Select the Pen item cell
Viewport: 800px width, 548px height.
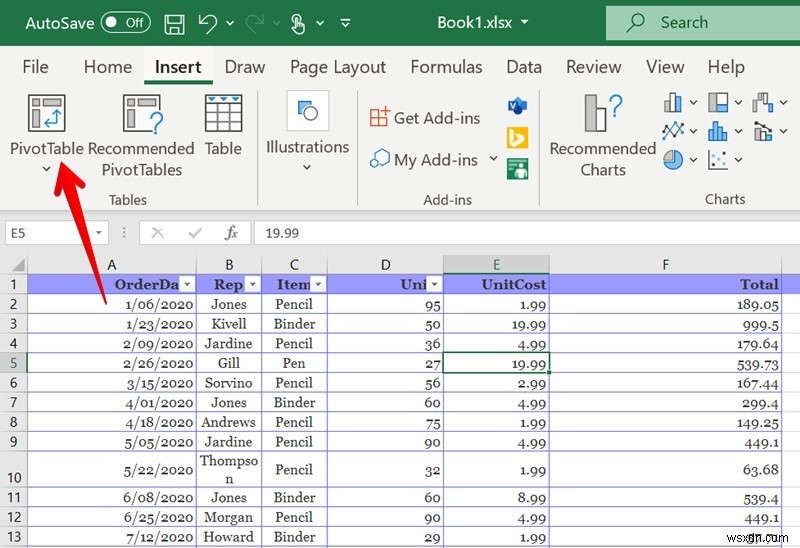tap(294, 363)
